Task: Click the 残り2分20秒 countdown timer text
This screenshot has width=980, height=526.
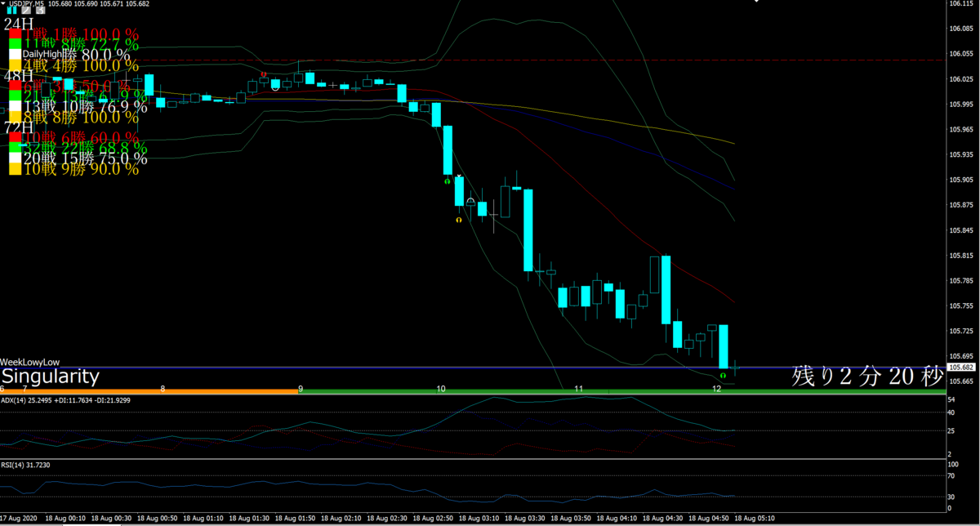Action: pos(867,377)
